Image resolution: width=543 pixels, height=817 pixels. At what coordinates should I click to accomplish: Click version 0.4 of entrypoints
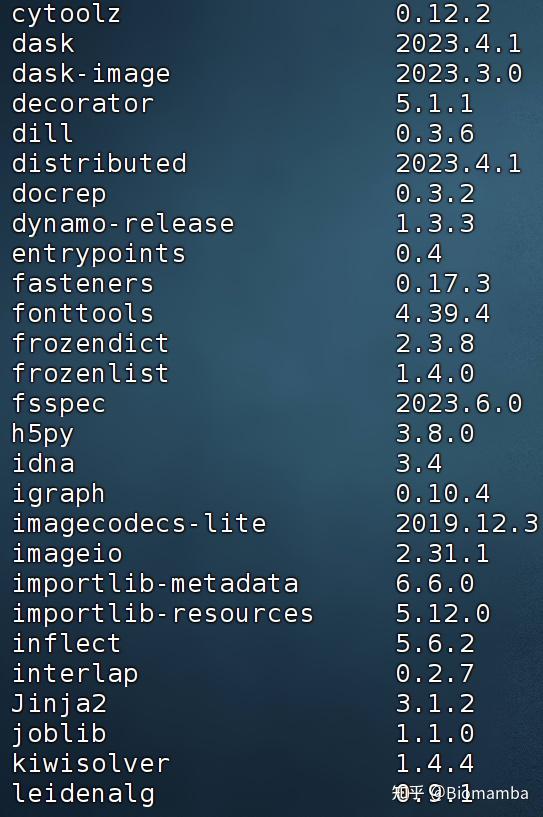point(418,253)
